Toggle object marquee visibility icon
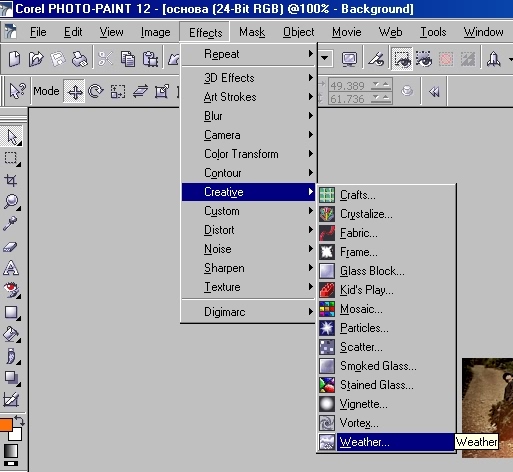The width and height of the screenshot is (513, 472). tap(424, 59)
